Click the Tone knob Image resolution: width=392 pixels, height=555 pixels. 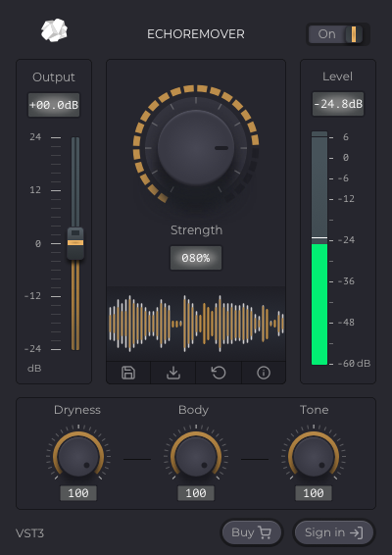[x=314, y=457]
